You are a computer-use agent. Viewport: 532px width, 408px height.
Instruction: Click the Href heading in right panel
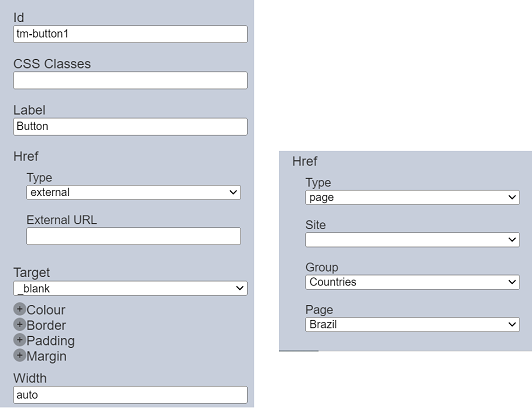(305, 161)
